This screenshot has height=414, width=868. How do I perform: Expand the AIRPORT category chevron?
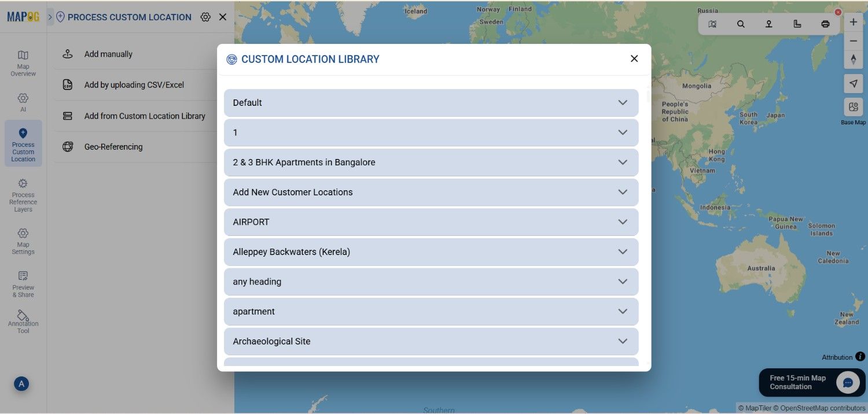coord(623,222)
